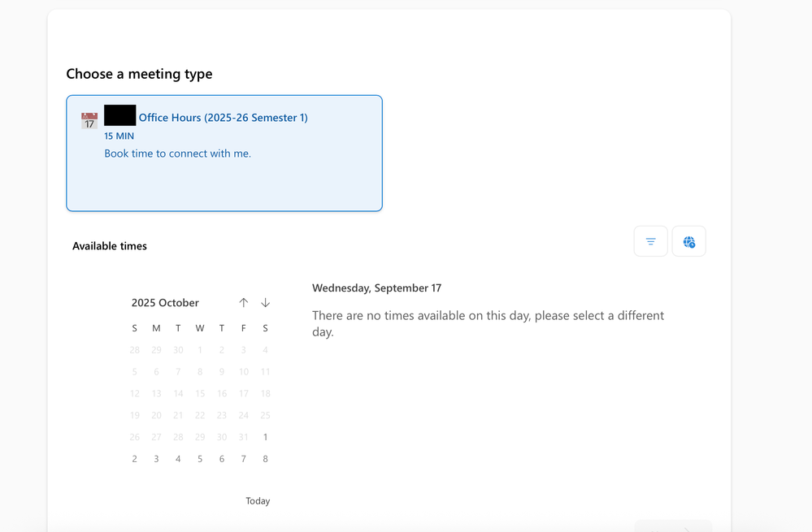812x532 pixels.
Task: Click October 17 in the calendar
Action: pos(243,394)
